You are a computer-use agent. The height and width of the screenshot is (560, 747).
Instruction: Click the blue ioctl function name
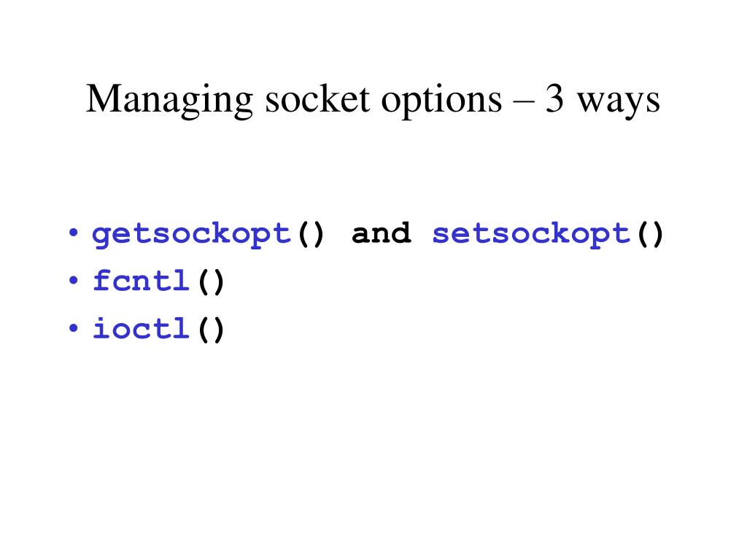click(141, 327)
